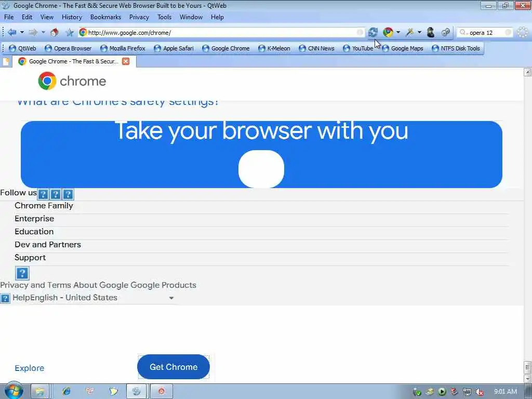
Task: Open the K-Meleon bookmark
Action: (x=274, y=48)
